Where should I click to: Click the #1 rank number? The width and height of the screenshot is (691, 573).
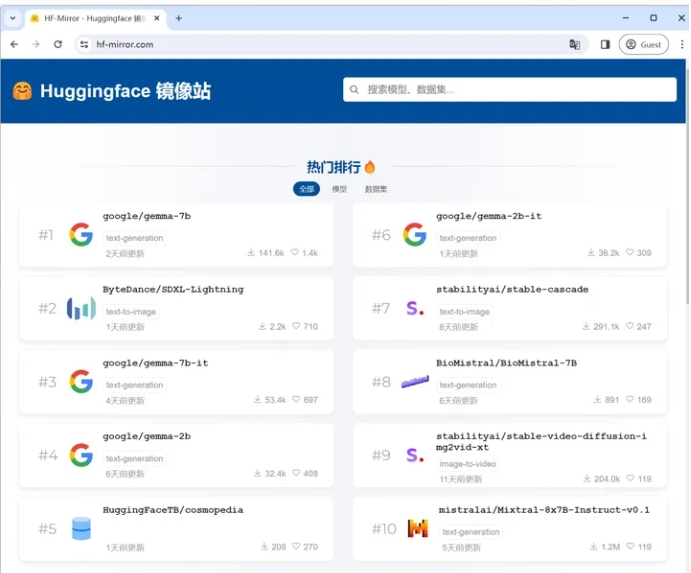tap(46, 235)
